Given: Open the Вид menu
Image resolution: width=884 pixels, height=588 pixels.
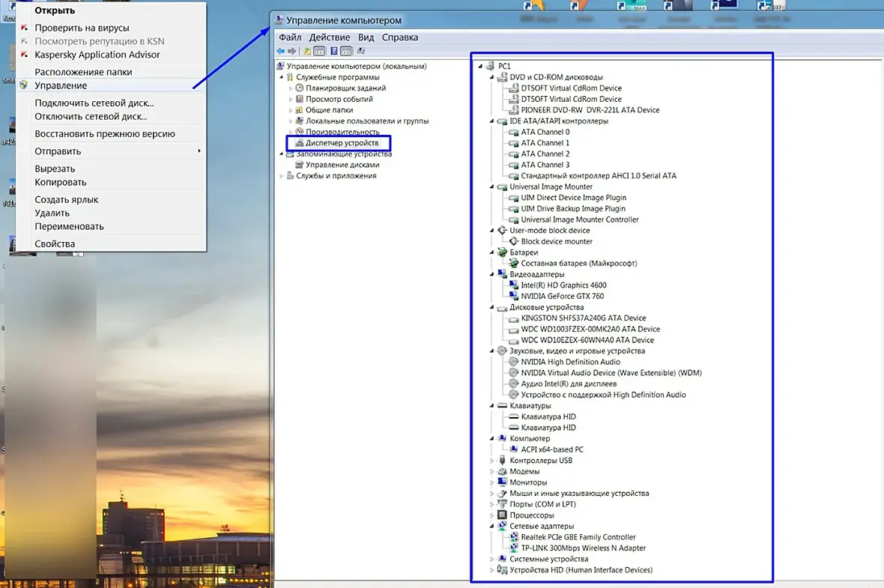Looking at the screenshot, I should (366, 37).
